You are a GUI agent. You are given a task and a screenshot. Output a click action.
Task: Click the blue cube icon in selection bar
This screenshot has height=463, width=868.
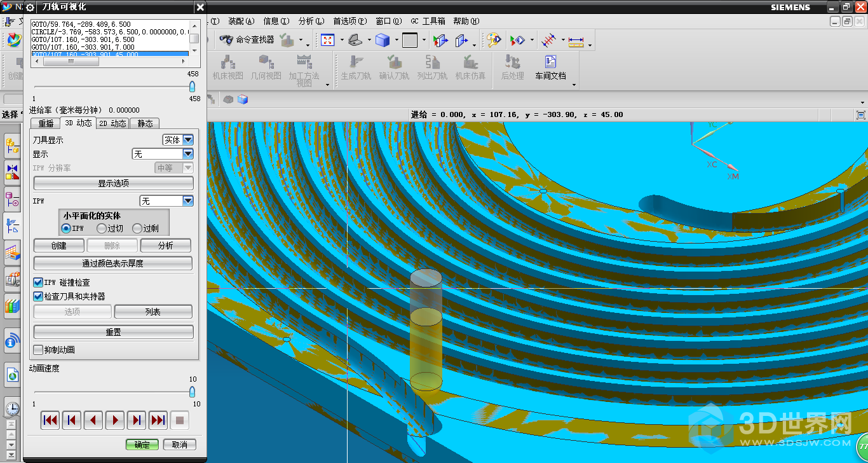pos(242,99)
